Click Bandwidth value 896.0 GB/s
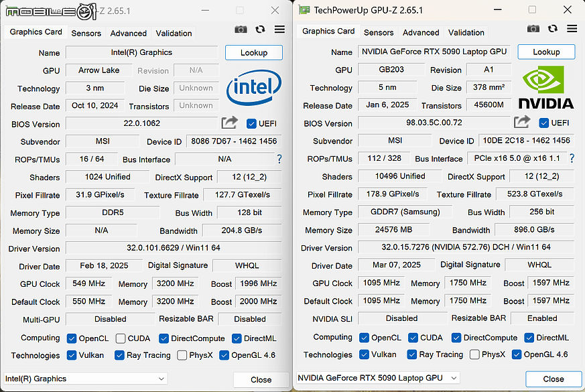This screenshot has height=392, width=585. click(x=534, y=230)
